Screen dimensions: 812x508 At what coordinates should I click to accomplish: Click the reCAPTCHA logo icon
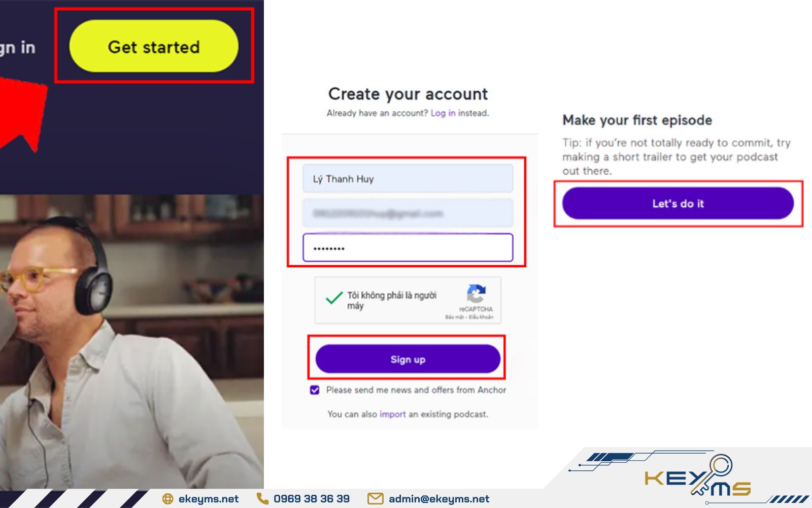pos(476,294)
